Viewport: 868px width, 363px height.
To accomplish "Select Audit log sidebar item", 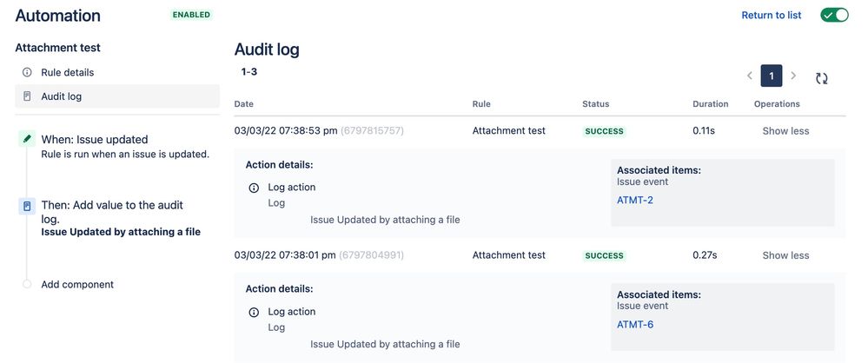I will (117, 96).
